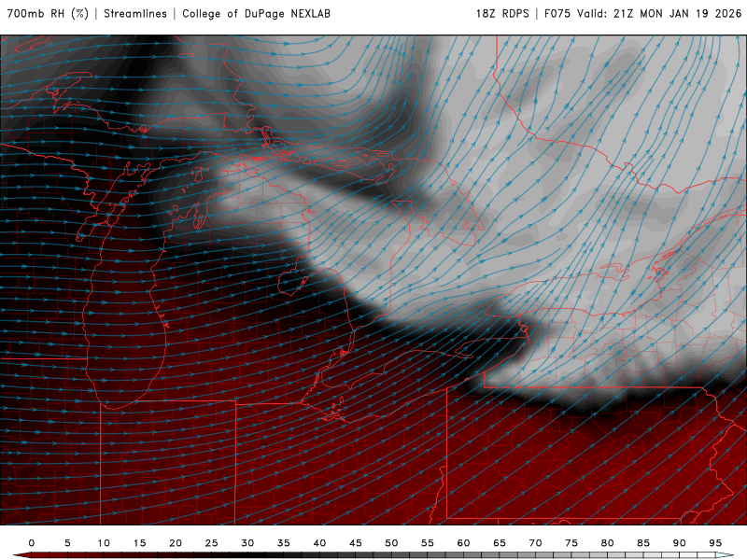Select the color bar label "90"
This screenshot has height=560, width=747.
click(680, 543)
